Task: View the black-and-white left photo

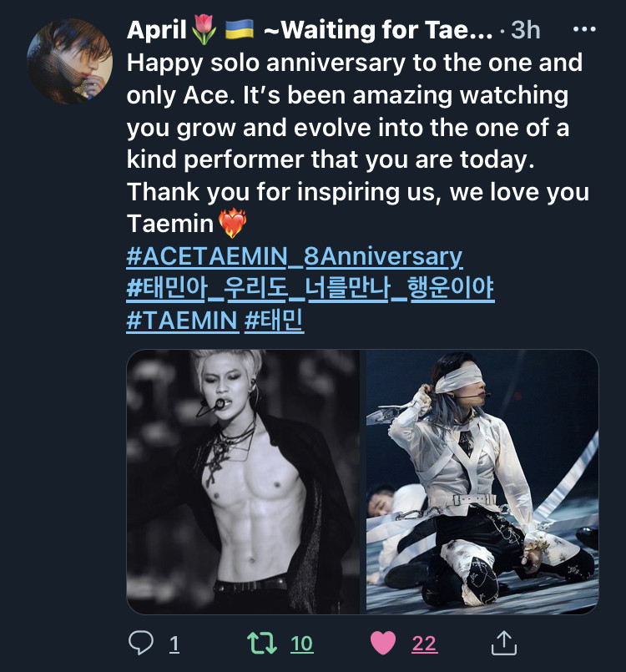Action: pos(244,482)
